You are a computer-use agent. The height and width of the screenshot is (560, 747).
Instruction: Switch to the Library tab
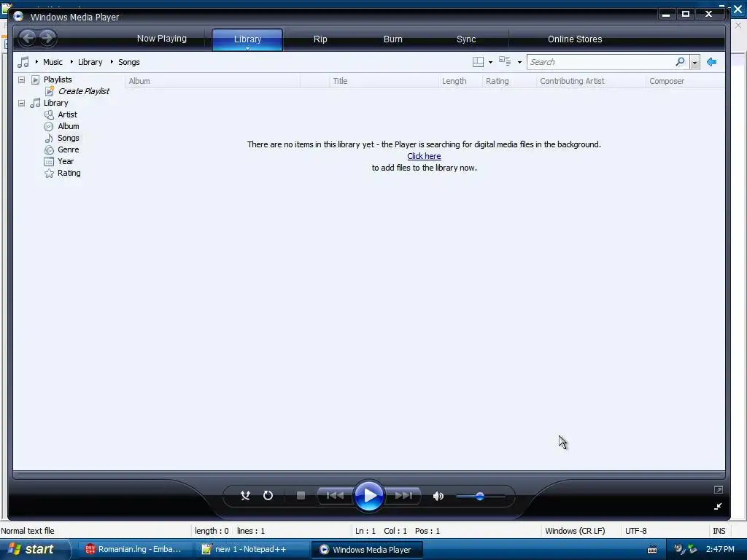tap(247, 39)
